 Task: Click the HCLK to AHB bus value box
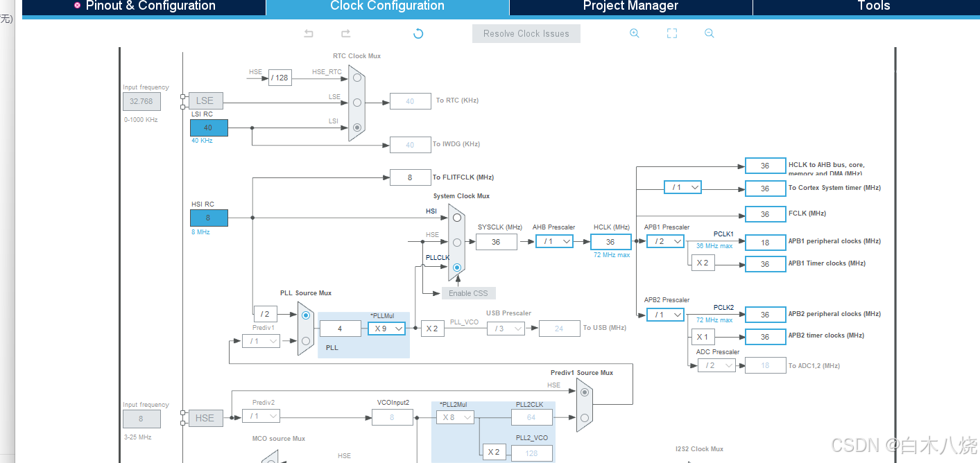[x=765, y=166]
